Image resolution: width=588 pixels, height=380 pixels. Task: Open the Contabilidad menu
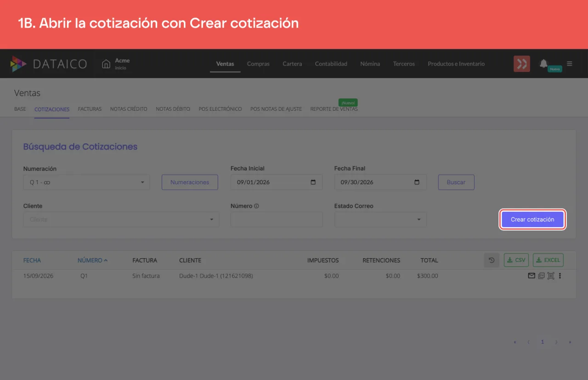[331, 64]
